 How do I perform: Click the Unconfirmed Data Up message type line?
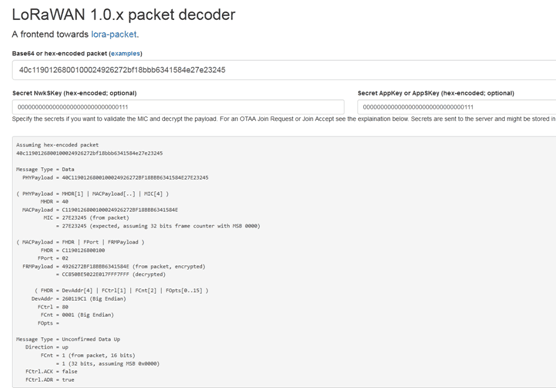point(68,339)
